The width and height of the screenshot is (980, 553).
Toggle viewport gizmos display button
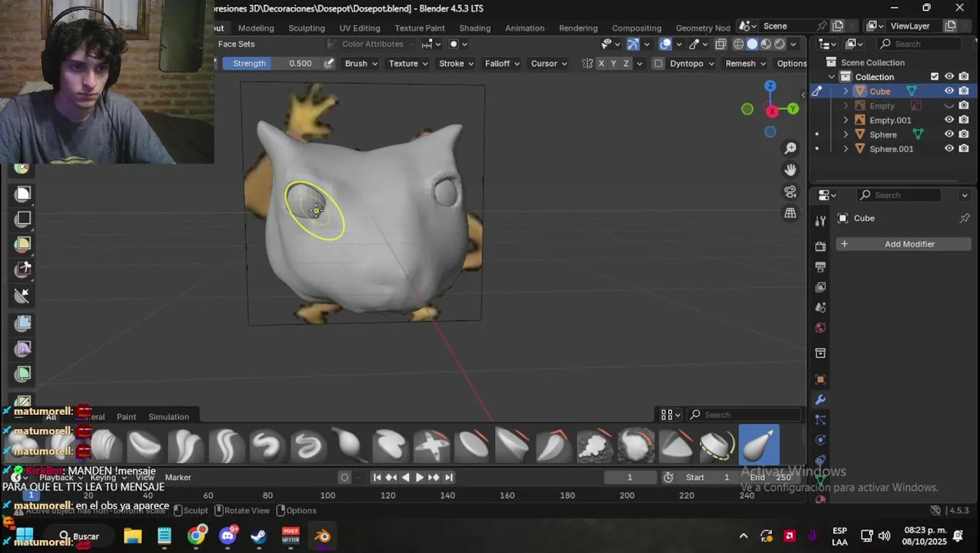(633, 44)
